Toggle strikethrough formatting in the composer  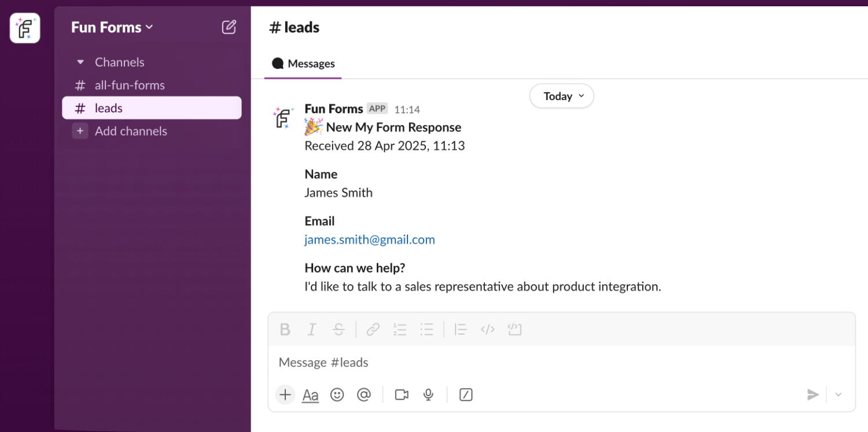click(339, 330)
